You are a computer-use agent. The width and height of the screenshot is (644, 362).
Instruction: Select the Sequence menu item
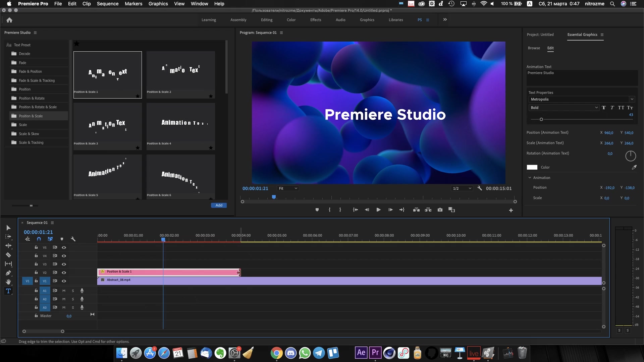point(107,4)
